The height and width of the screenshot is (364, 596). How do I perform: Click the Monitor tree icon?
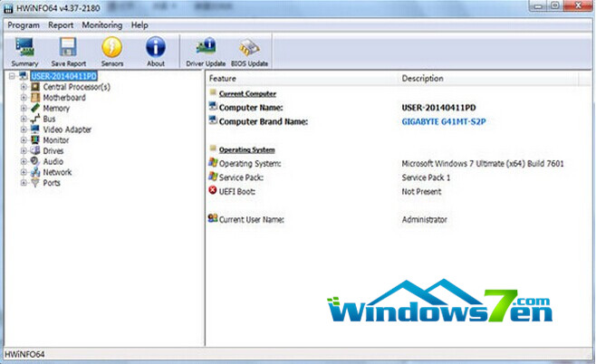point(35,140)
